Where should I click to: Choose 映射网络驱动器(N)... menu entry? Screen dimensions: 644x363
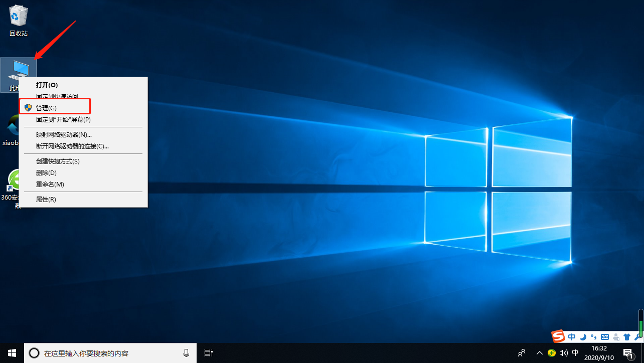point(83,134)
